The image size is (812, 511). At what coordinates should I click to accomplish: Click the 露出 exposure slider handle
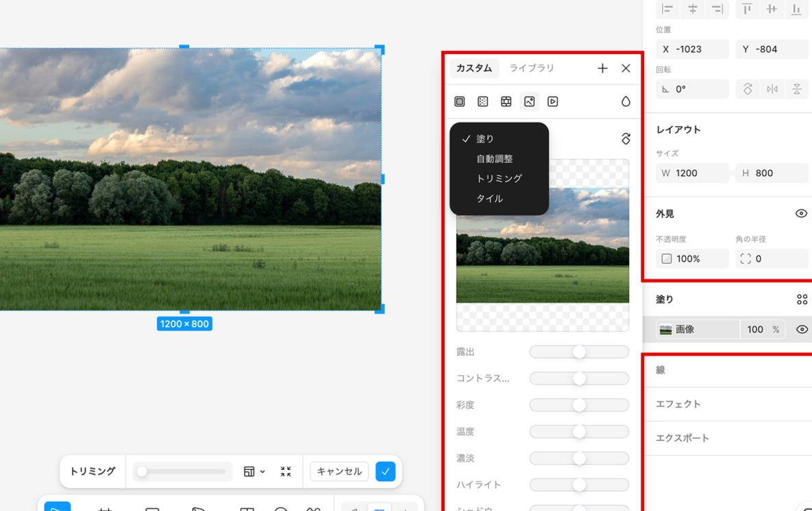pyautogui.click(x=579, y=352)
